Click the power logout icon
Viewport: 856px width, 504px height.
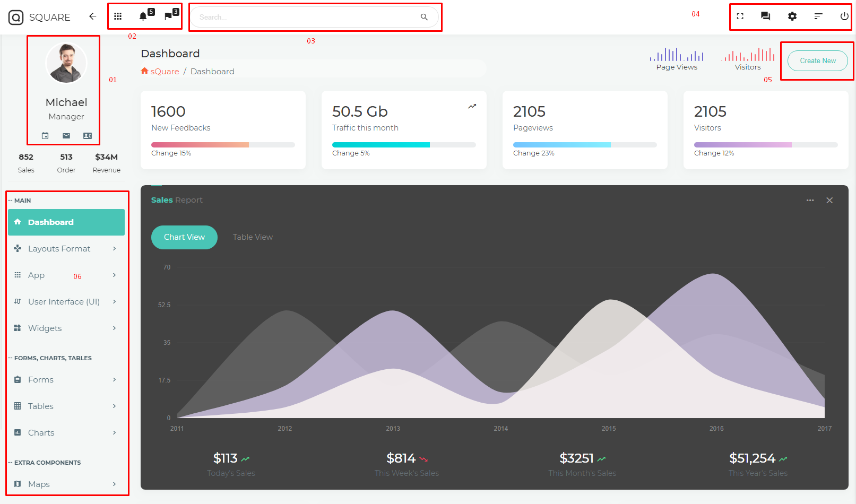pos(844,16)
